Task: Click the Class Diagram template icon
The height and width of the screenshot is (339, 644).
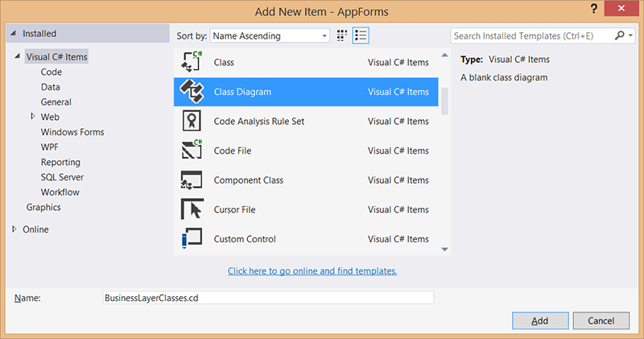Action: 192,91
